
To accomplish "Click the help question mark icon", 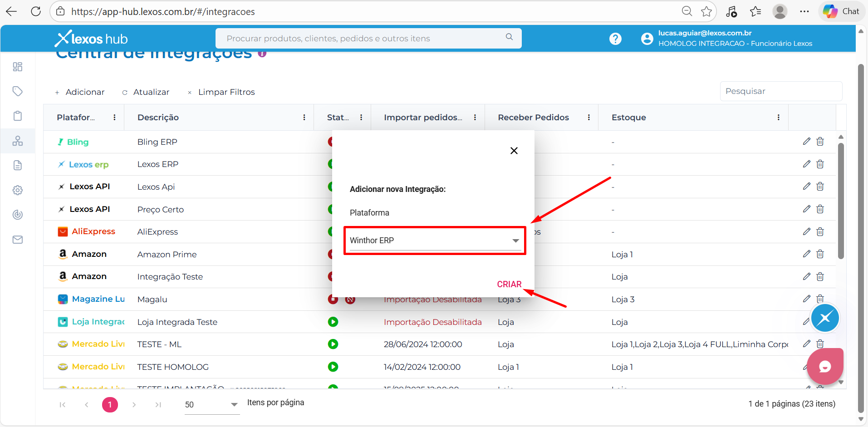I will tap(615, 39).
